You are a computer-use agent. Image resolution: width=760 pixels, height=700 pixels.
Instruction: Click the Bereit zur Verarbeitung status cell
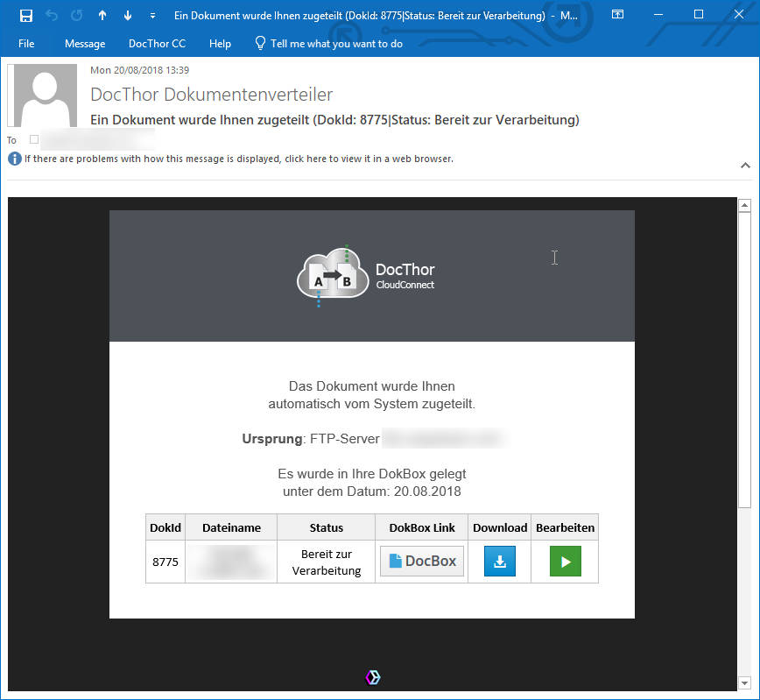[327, 562]
